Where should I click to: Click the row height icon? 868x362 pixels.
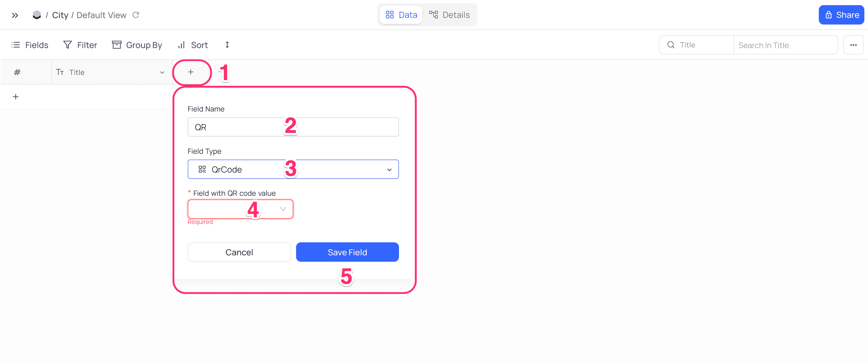(x=227, y=45)
